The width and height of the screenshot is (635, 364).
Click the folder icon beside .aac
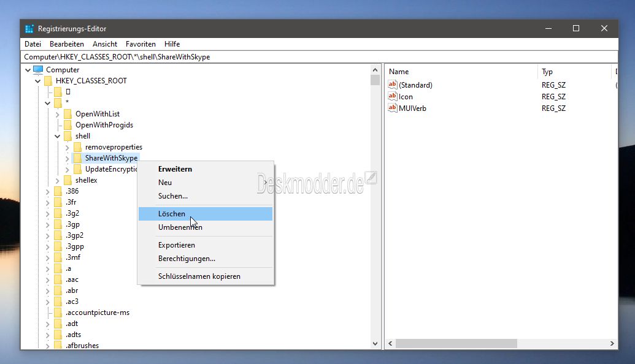pyautogui.click(x=58, y=279)
